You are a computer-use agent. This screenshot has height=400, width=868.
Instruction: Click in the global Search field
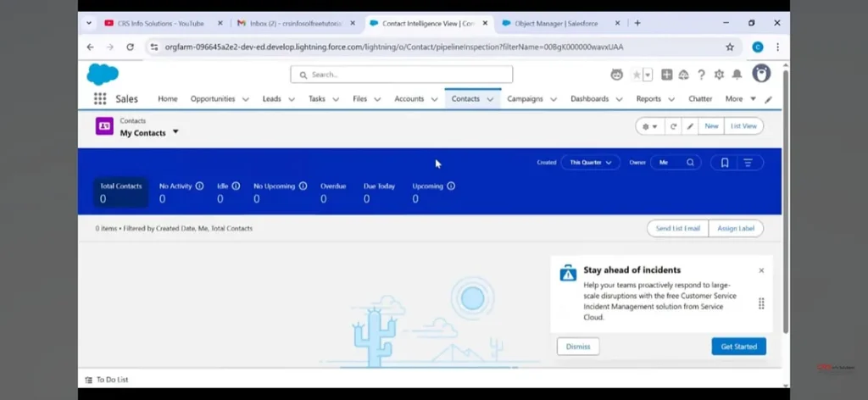tap(402, 75)
